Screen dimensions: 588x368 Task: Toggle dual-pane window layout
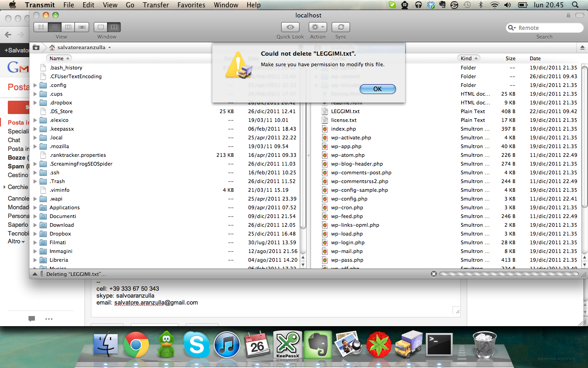(x=114, y=27)
